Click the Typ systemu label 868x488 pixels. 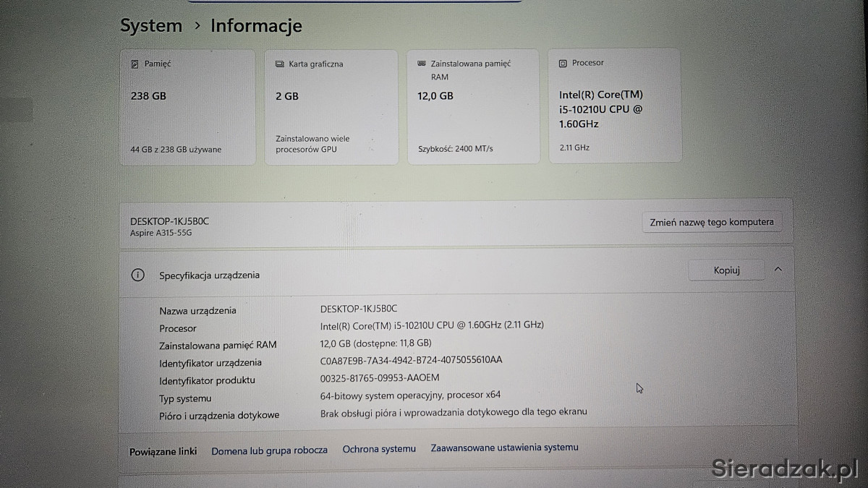click(185, 398)
